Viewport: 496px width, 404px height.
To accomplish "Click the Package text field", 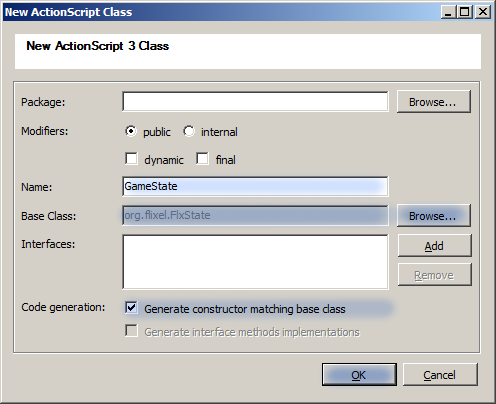I will pyautogui.click(x=255, y=101).
